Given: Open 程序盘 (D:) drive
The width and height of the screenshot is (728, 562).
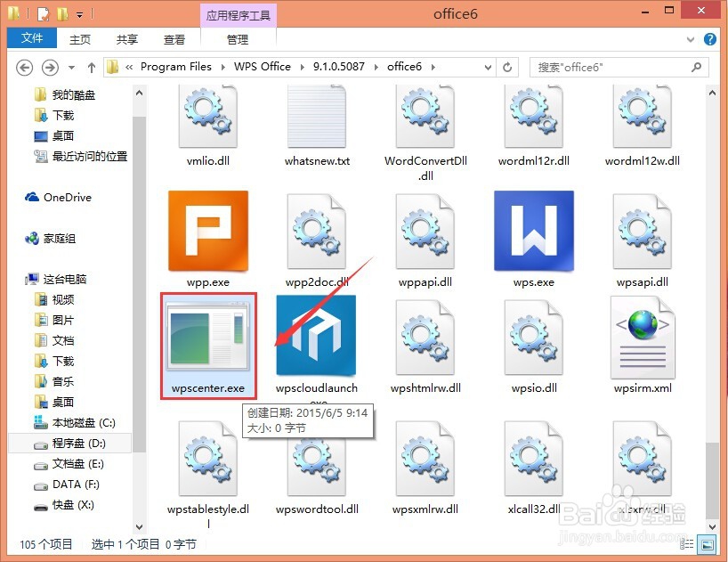Looking at the screenshot, I should click(x=70, y=443).
